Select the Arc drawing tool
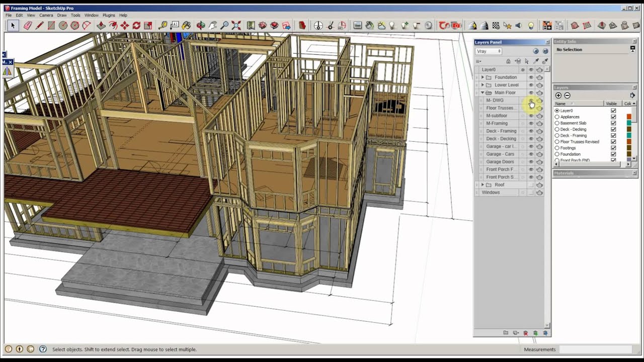The height and width of the screenshot is (362, 644). pyautogui.click(x=87, y=26)
